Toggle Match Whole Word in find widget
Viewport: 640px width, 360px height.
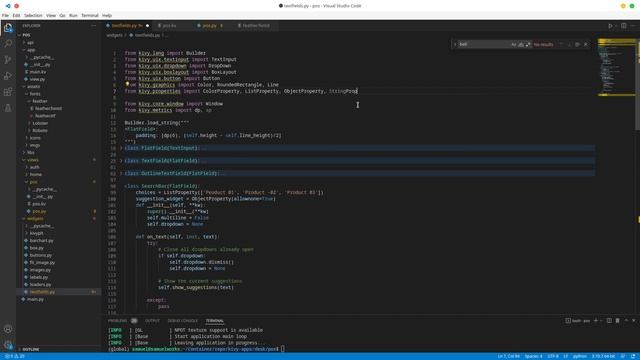tap(521, 44)
